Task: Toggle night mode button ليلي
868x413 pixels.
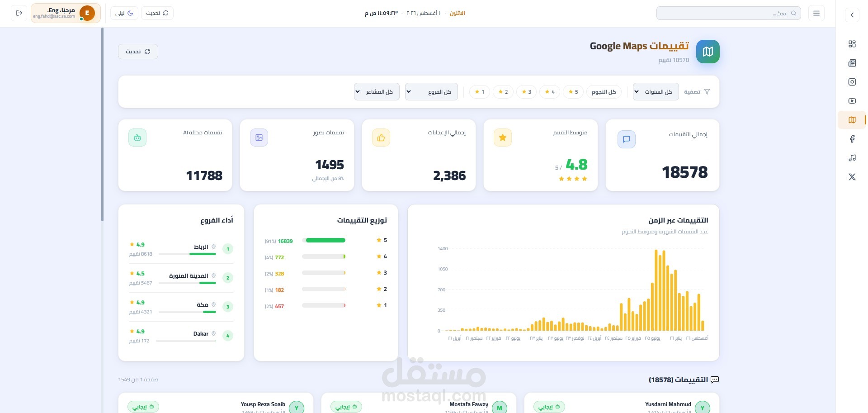Action: [124, 13]
